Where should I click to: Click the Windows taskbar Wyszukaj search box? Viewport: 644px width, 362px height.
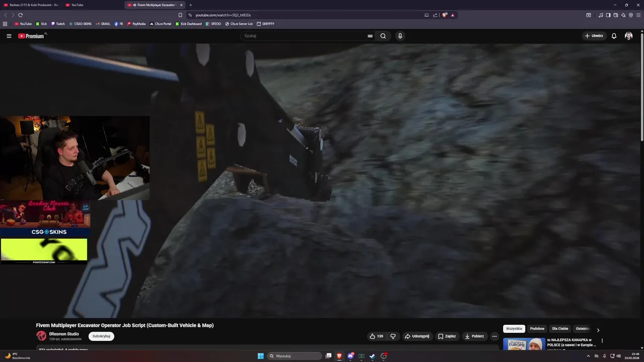pyautogui.click(x=294, y=356)
